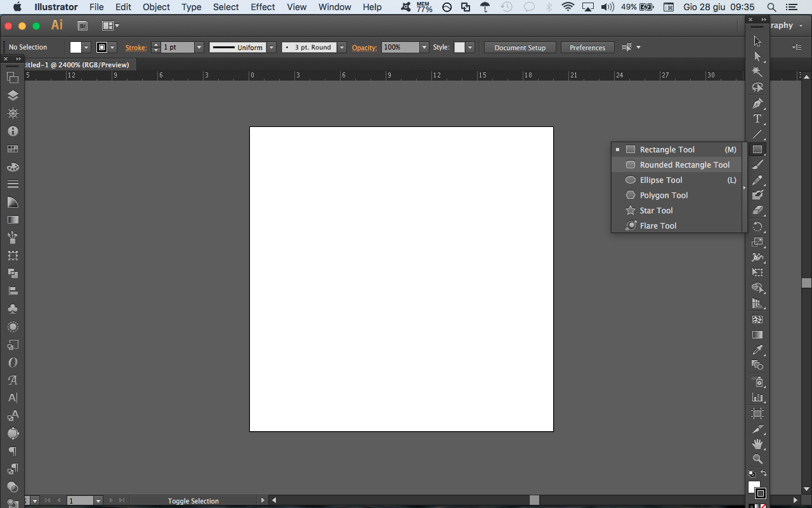The height and width of the screenshot is (508, 812).
Task: Pick the Eraser tool
Action: [757, 211]
